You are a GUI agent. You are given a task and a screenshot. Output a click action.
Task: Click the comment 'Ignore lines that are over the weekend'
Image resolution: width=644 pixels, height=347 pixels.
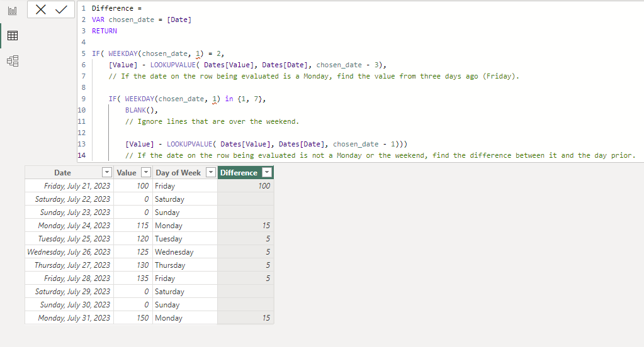coord(212,121)
